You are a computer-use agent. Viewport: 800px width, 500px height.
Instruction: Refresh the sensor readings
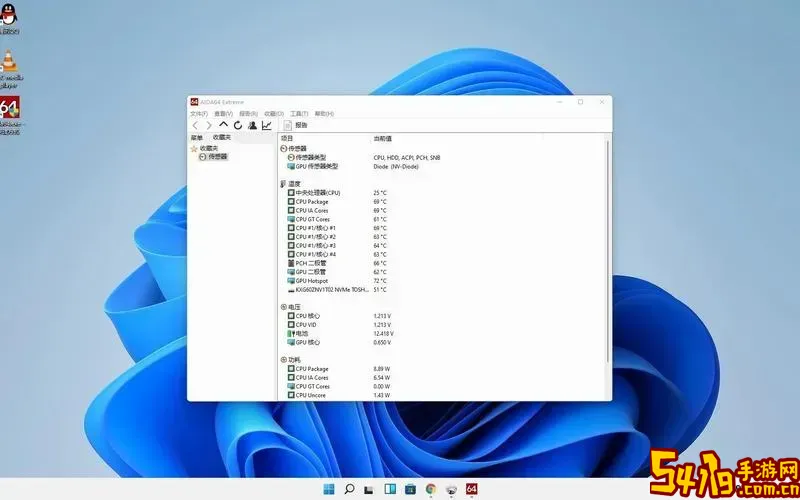click(x=238, y=125)
